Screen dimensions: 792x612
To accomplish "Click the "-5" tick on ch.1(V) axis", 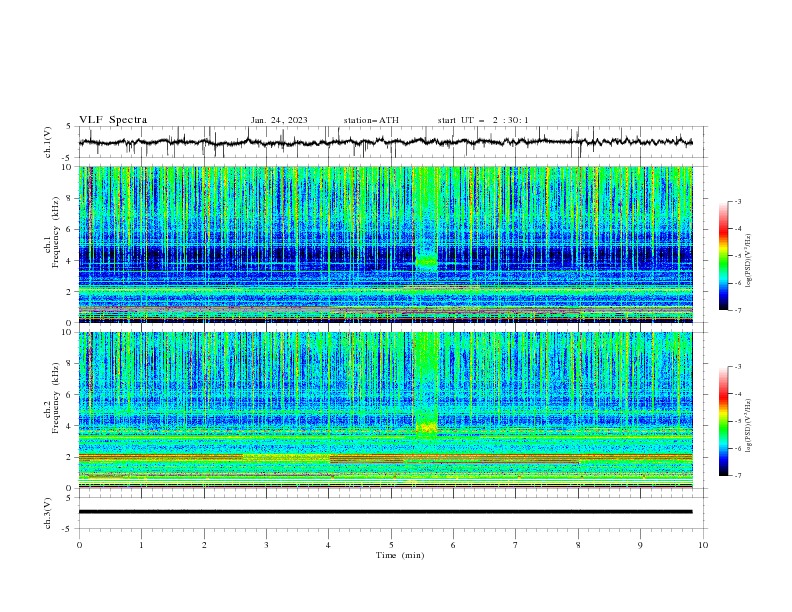I will (x=68, y=158).
